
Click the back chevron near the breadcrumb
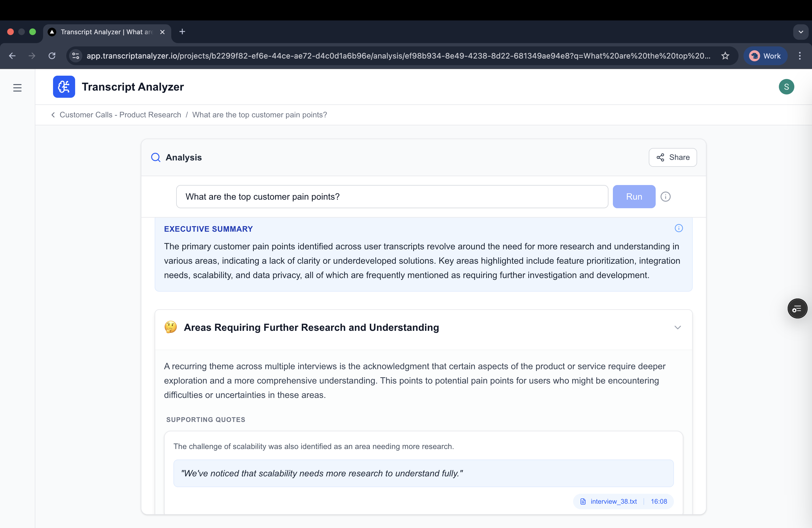(53, 115)
